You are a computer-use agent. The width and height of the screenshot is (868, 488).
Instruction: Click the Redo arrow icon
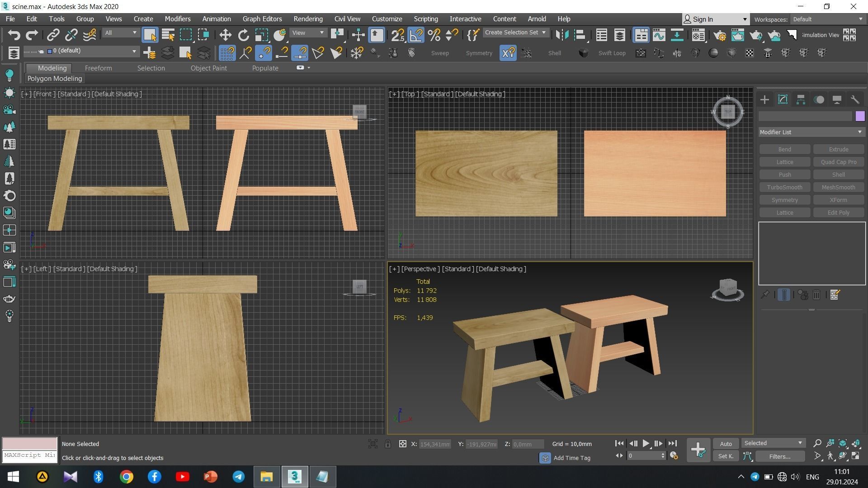point(32,35)
